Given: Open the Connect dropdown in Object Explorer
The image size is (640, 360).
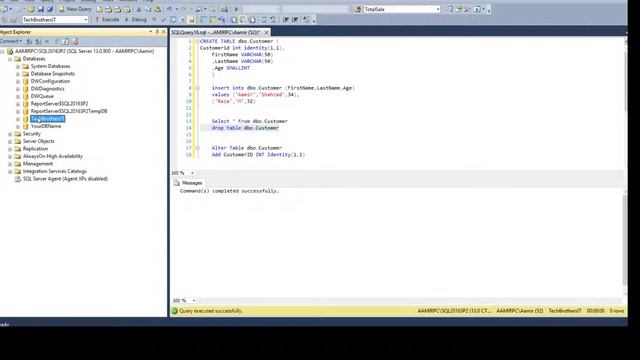Looking at the screenshot, I should point(11,41).
